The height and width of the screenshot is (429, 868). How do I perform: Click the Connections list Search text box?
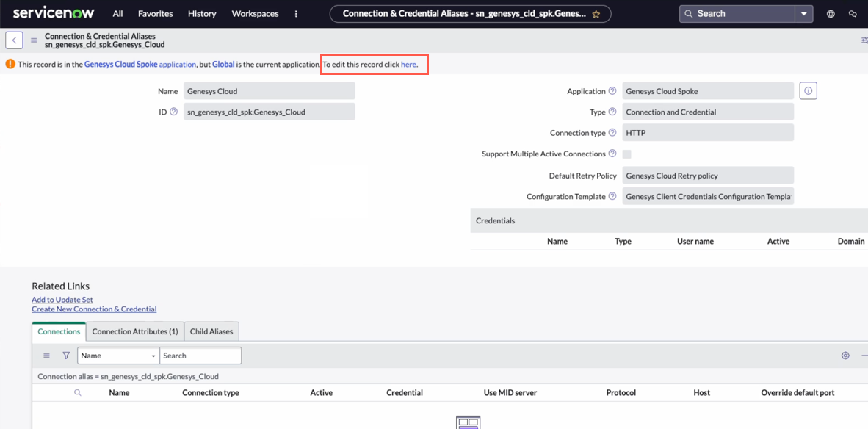tap(200, 356)
